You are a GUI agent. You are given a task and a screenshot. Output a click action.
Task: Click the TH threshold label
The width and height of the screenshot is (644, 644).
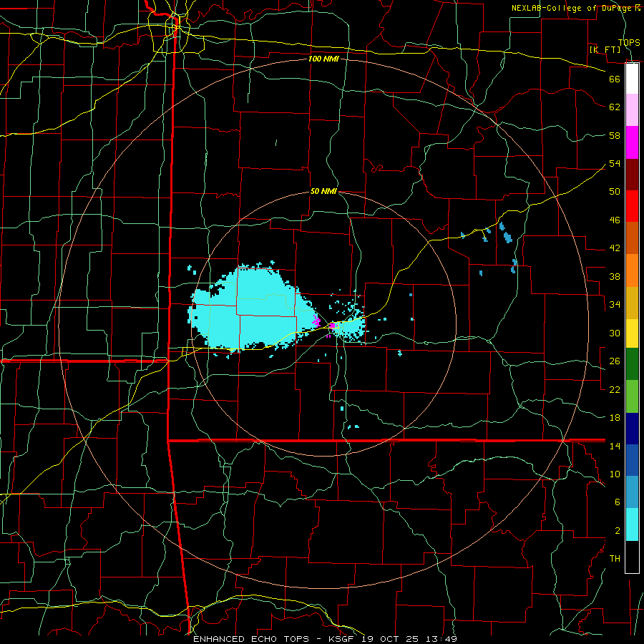point(615,559)
